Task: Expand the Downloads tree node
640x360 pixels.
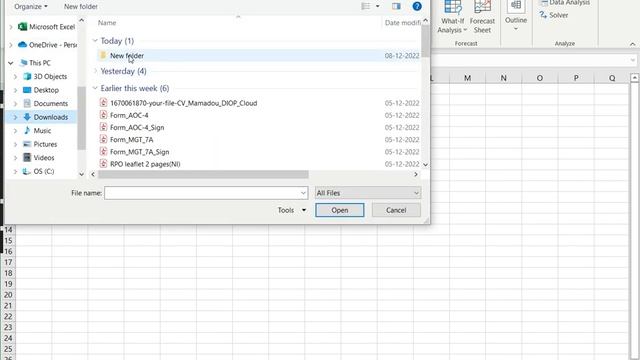Action: tap(16, 117)
